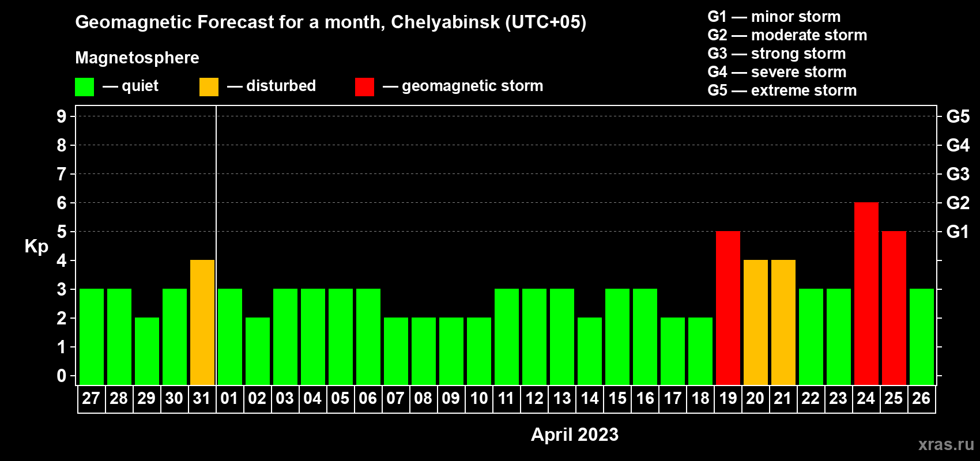The width and height of the screenshot is (980, 461).
Task: Click the G5 label on the right axis
Action: pos(958,116)
